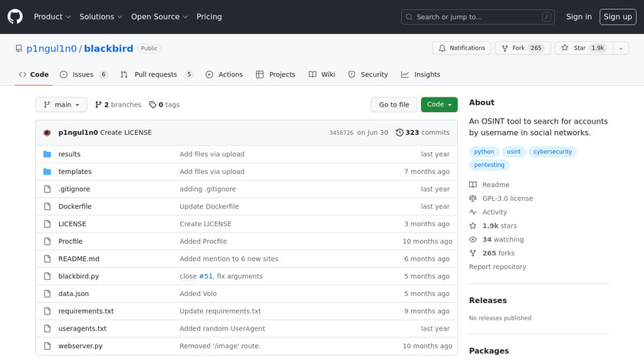Open the blackbird repository link
The height and width of the screenshot is (362, 644).
(108, 48)
